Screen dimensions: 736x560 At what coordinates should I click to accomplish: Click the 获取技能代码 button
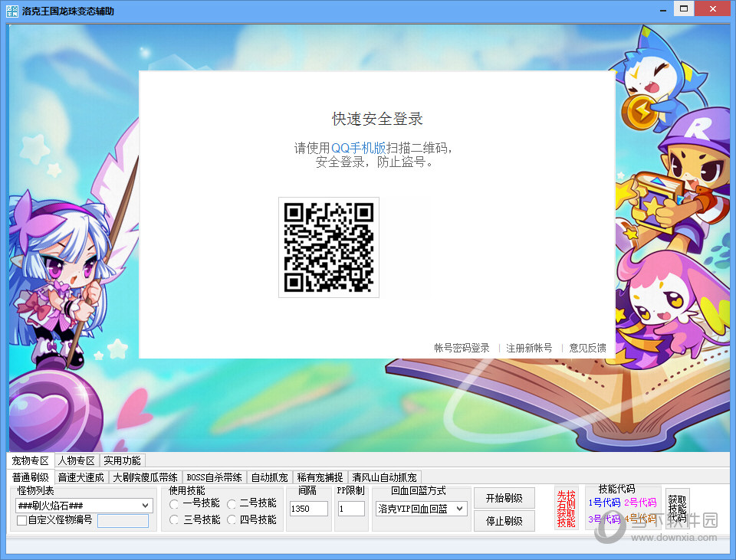point(678,509)
